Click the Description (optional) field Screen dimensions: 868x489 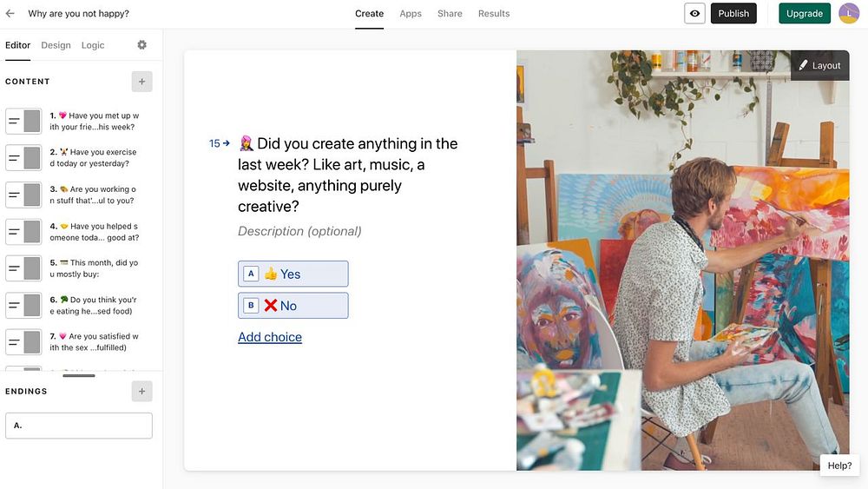pyautogui.click(x=299, y=231)
